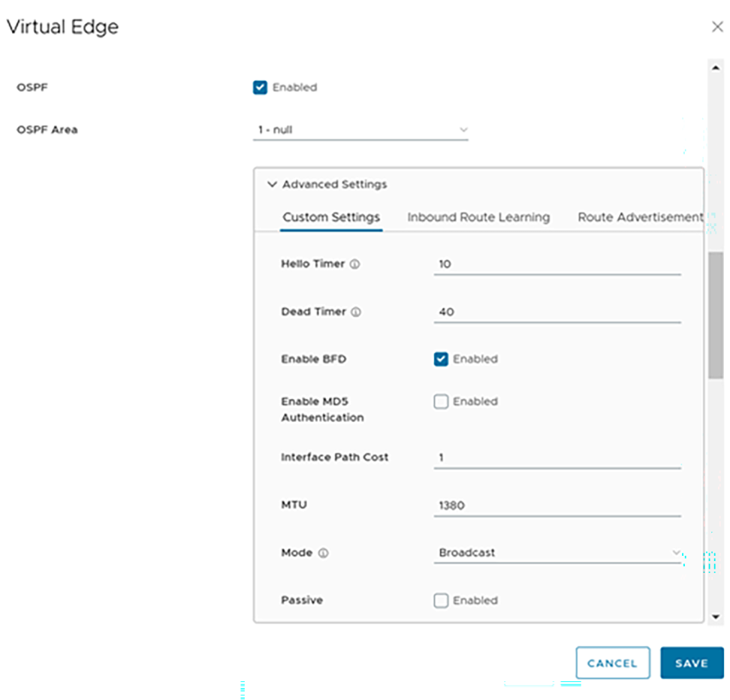The width and height of the screenshot is (730, 700).
Task: Switch to Inbound Route Learning tab
Action: pyautogui.click(x=478, y=218)
